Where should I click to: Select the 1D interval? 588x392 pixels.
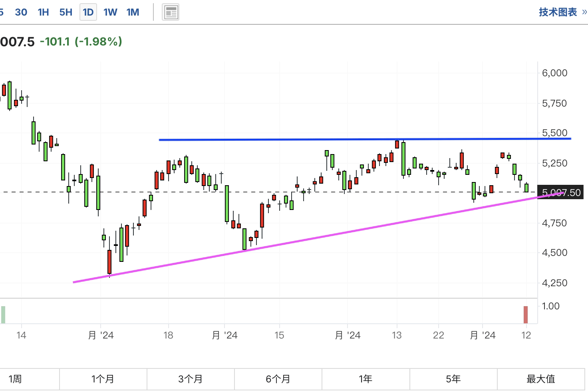[88, 12]
